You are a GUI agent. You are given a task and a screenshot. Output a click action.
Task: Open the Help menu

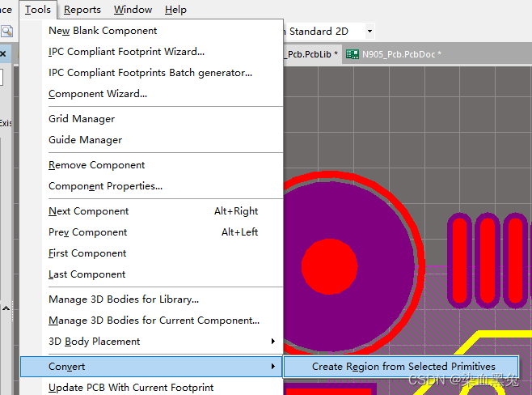175,10
